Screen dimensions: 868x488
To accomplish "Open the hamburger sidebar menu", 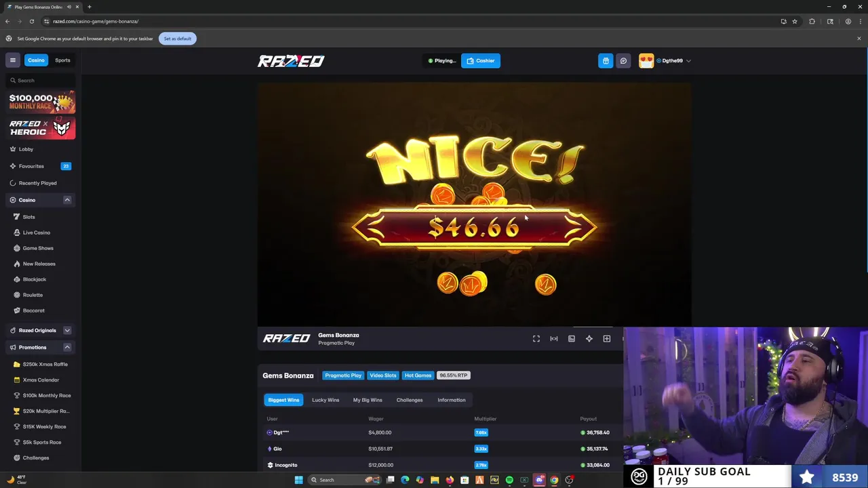I will tap(12, 60).
